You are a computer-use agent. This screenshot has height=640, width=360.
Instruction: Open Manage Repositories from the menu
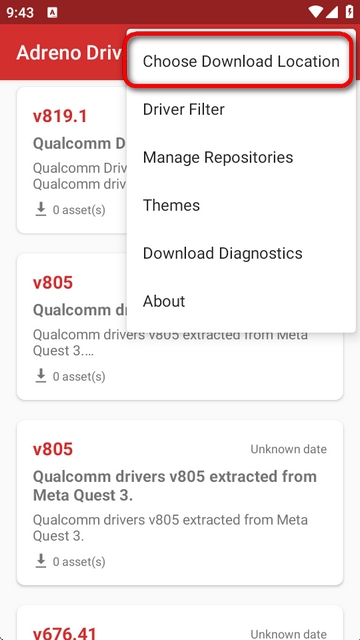point(241,157)
